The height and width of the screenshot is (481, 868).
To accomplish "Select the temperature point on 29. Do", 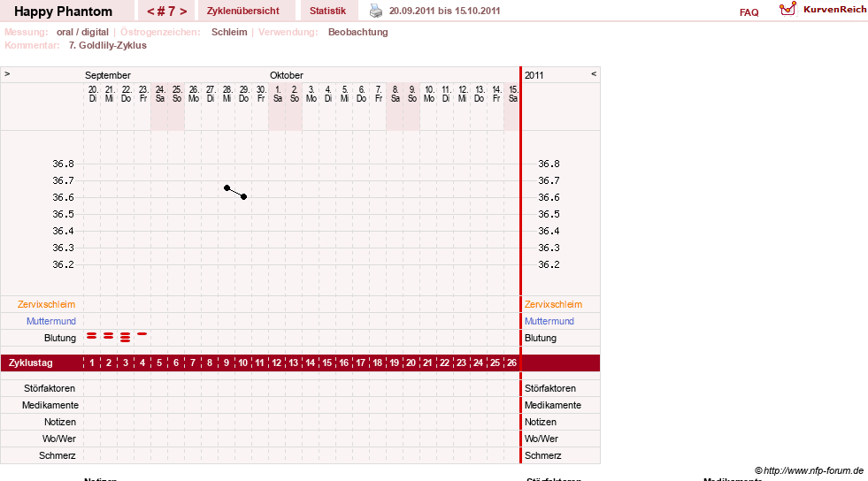I will [243, 197].
